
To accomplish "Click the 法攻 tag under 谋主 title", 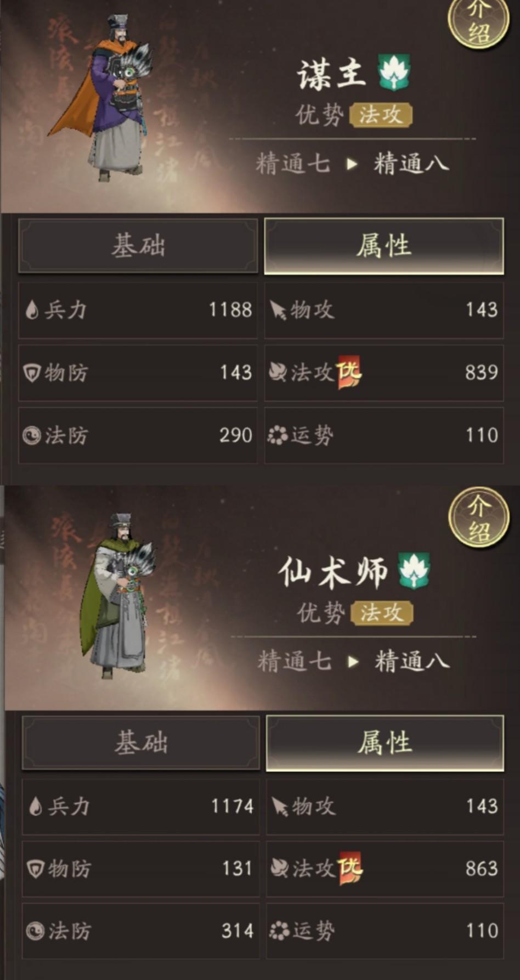I will coord(381,115).
